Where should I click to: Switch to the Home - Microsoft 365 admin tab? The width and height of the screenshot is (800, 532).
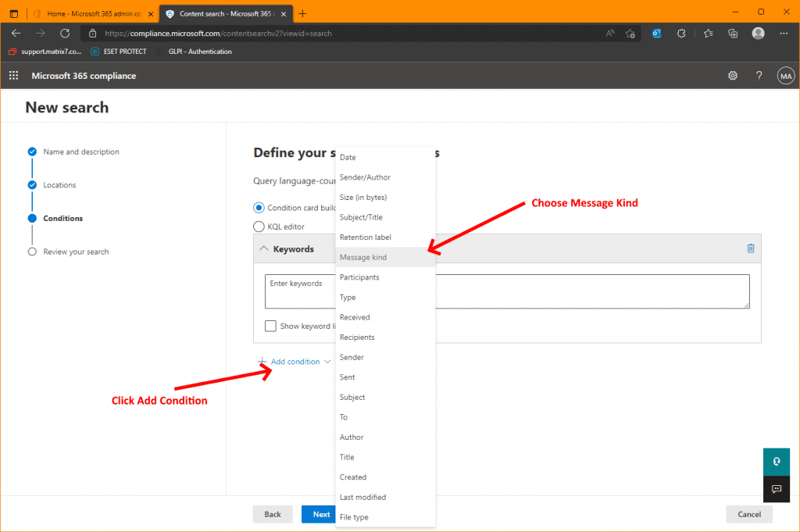click(x=94, y=14)
